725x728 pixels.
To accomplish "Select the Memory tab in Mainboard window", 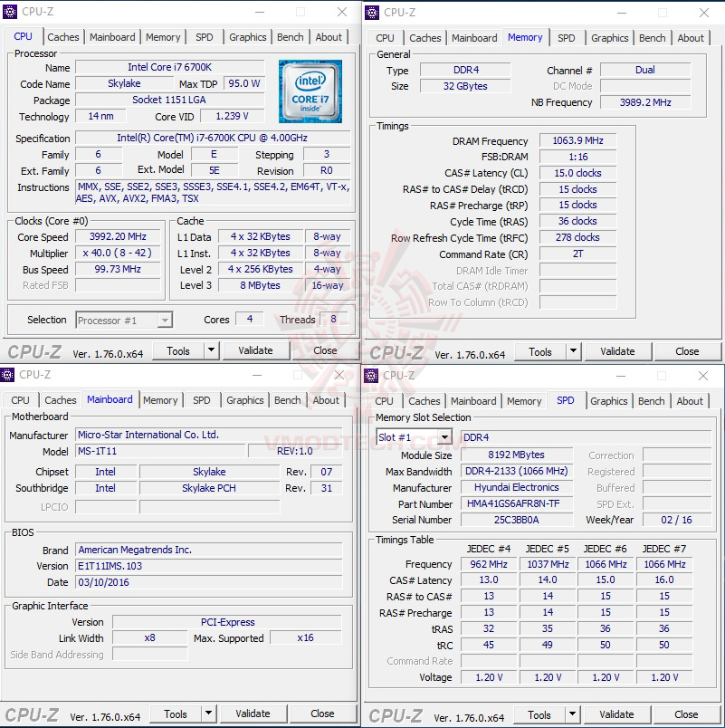I will pos(161,399).
